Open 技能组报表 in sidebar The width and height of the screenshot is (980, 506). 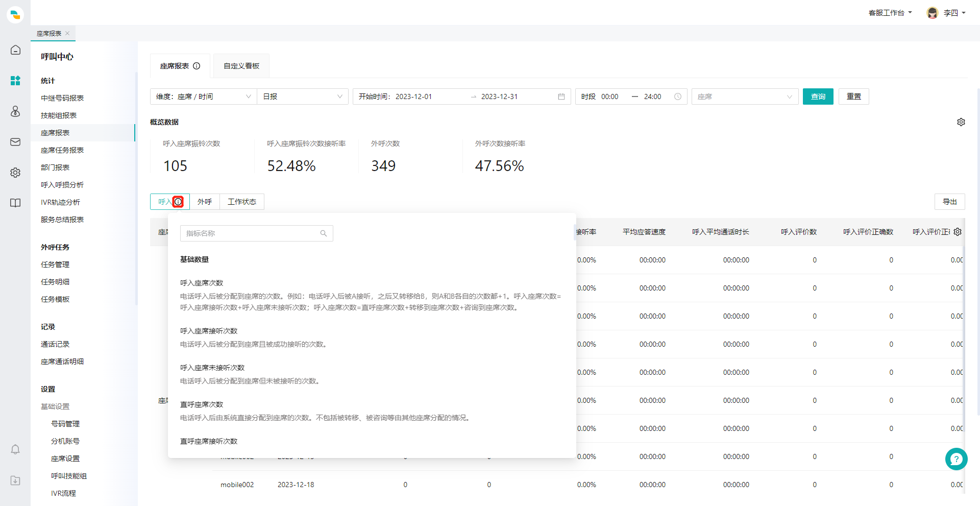coord(59,115)
